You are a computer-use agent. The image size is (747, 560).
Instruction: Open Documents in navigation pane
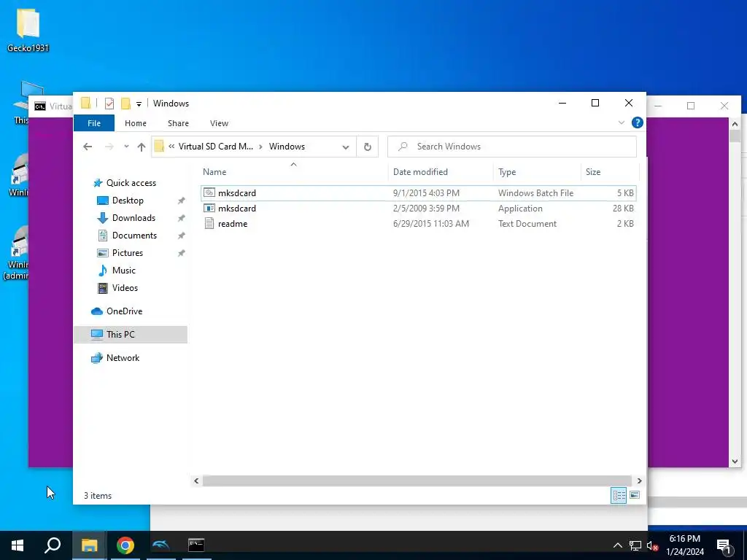point(134,236)
